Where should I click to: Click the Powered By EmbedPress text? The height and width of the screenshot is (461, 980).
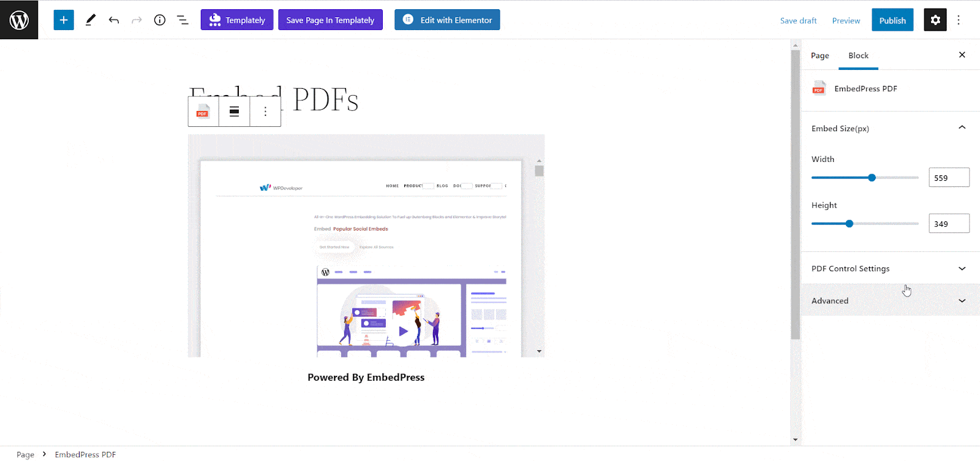366,377
